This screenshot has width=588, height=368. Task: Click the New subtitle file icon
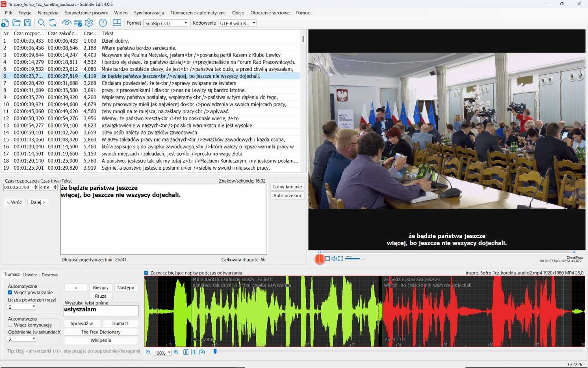[x=5, y=23]
